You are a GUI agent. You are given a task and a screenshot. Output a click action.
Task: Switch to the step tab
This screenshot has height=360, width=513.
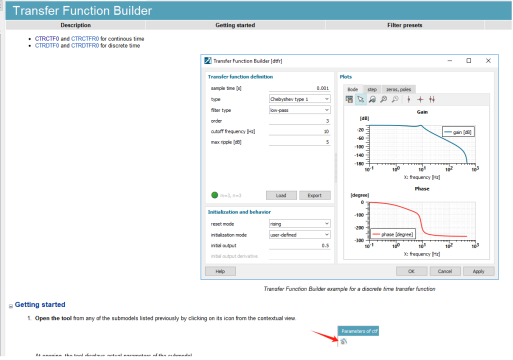[372, 89]
